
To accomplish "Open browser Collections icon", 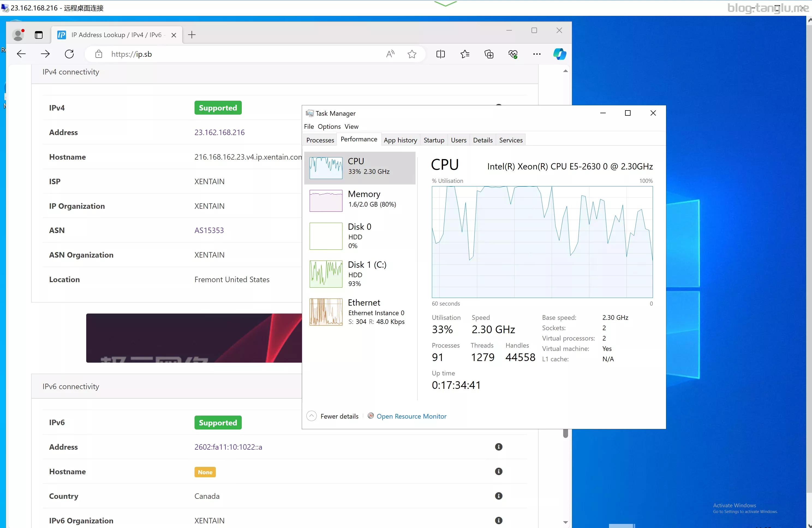I will [x=489, y=54].
